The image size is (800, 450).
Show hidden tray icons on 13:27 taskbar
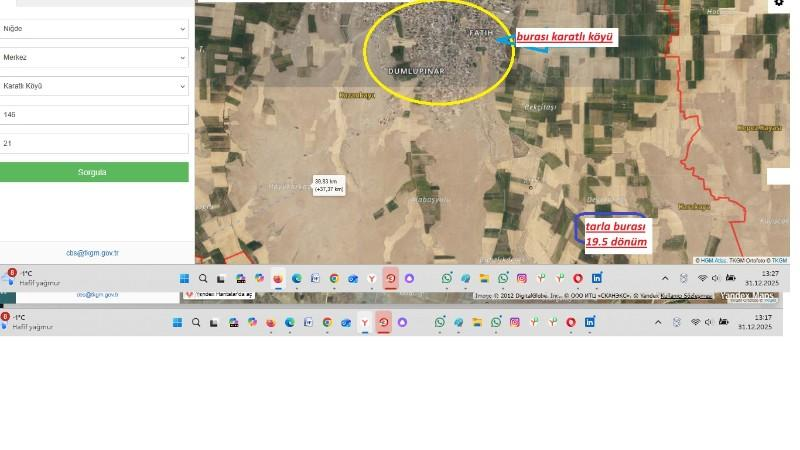665,279
